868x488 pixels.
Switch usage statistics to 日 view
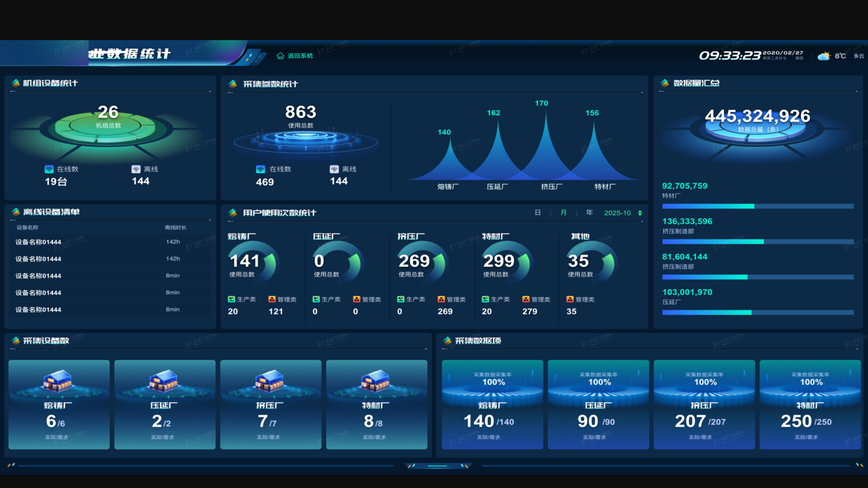pyautogui.click(x=538, y=213)
